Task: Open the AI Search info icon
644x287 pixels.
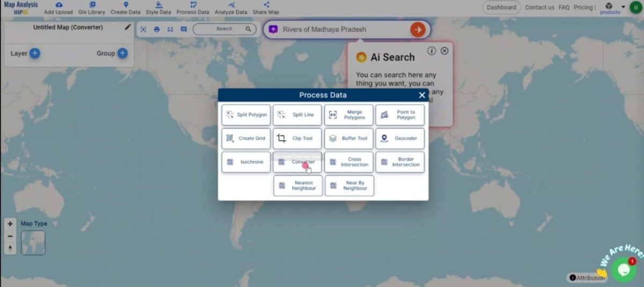Action: click(x=431, y=51)
